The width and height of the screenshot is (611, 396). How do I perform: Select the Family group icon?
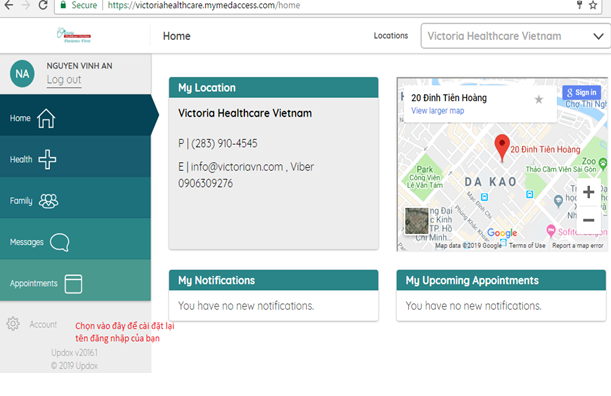(49, 201)
